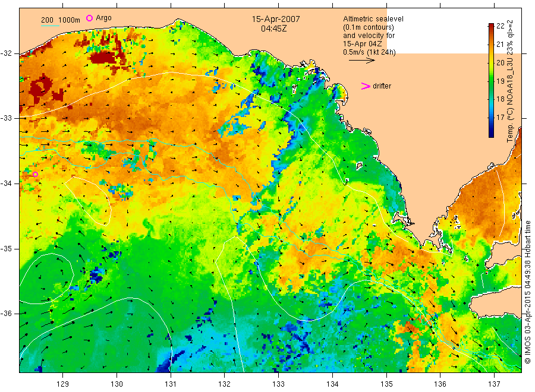Click the colorbar value 17
535x392 pixels.
(500, 118)
